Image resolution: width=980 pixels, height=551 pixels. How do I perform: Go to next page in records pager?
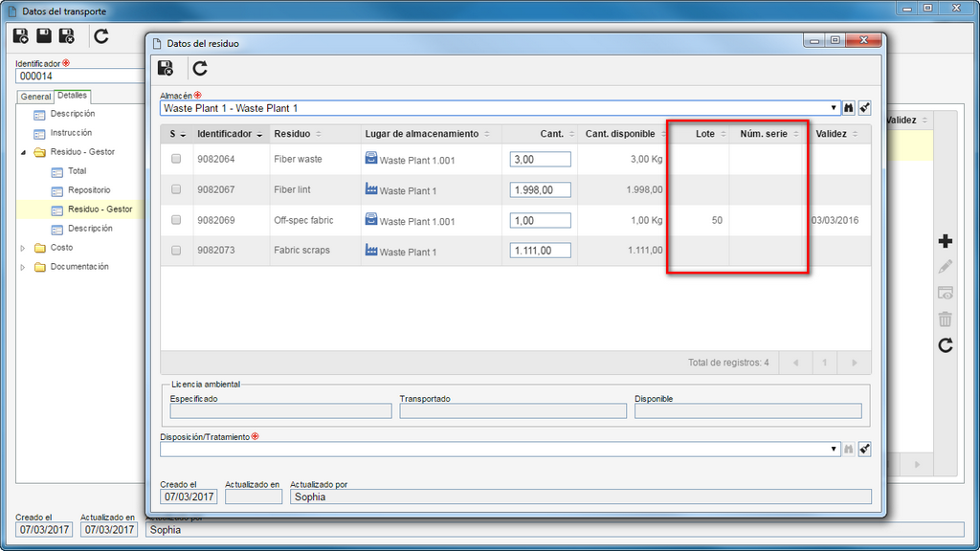[855, 363]
